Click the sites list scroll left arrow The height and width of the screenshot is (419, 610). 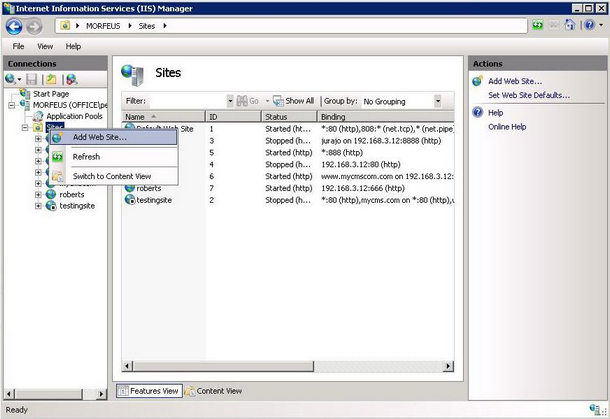[127, 366]
